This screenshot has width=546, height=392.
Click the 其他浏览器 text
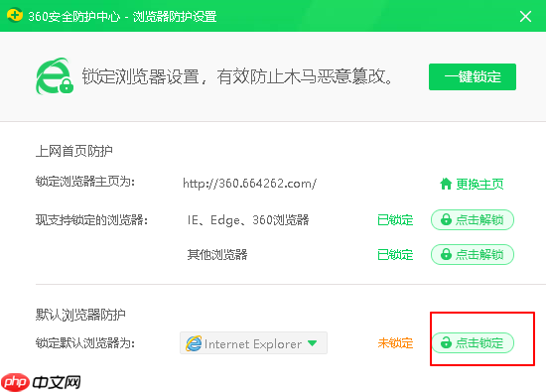pyautogui.click(x=217, y=254)
